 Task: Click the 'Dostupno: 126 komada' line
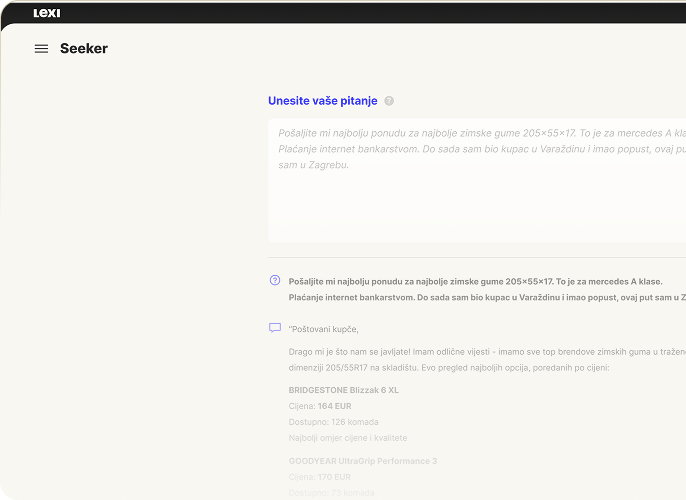click(x=333, y=422)
